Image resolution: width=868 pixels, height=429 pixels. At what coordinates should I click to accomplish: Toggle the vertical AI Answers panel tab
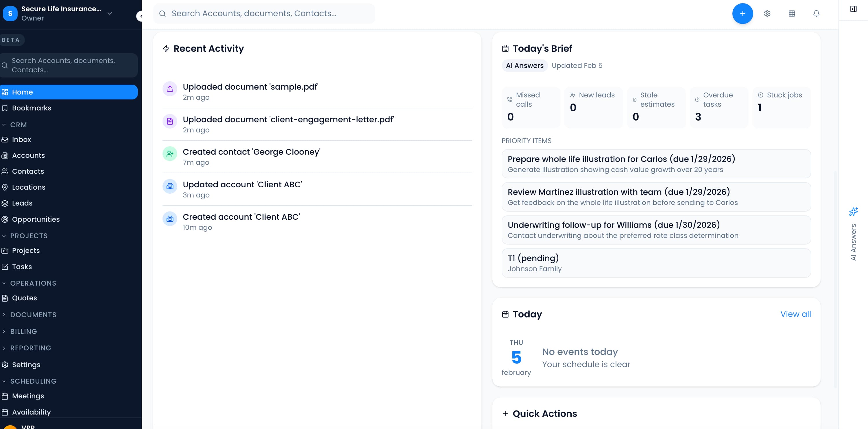(x=854, y=241)
